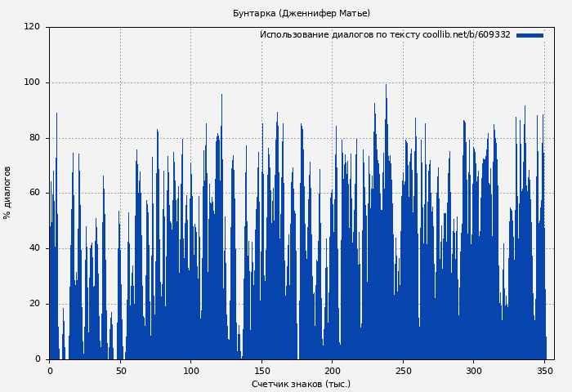Click the y-axis tick label 80
This screenshot has height=392, width=572.
pos(34,138)
